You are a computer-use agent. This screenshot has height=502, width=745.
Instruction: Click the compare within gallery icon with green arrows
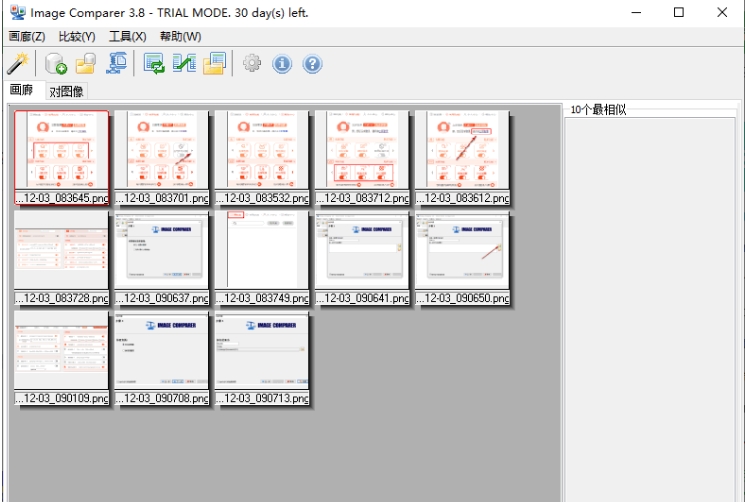154,64
